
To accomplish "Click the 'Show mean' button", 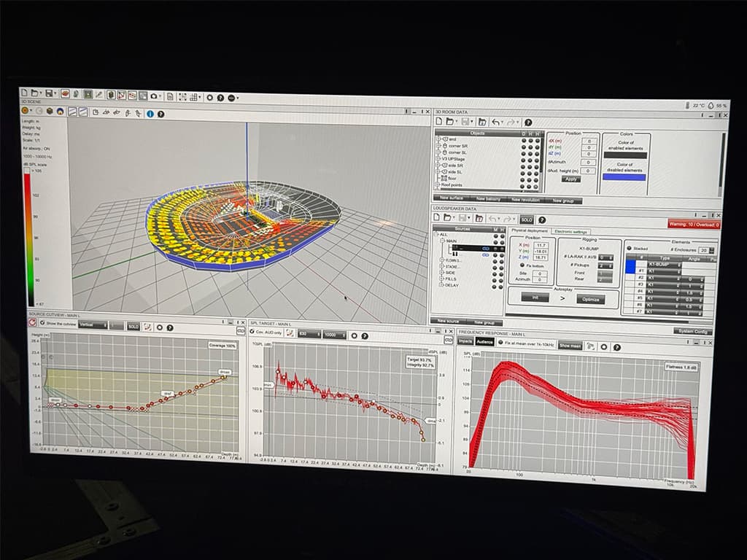I will 570,346.
